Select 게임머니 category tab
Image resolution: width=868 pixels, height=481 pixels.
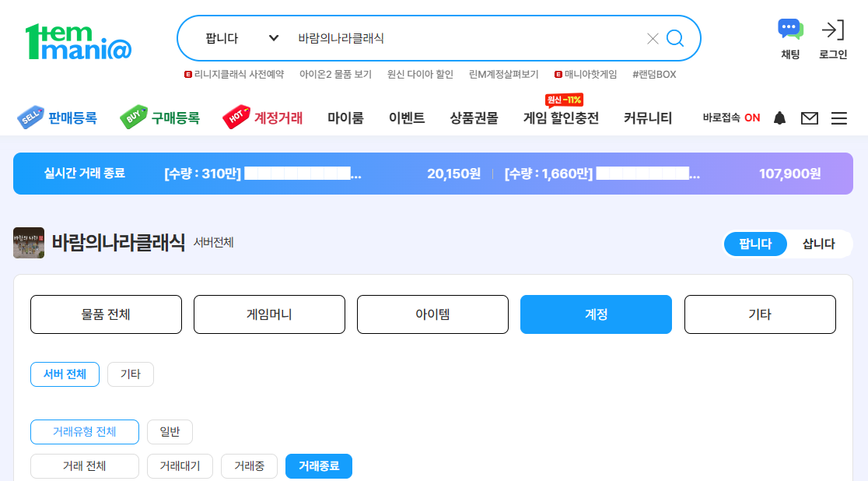point(269,314)
